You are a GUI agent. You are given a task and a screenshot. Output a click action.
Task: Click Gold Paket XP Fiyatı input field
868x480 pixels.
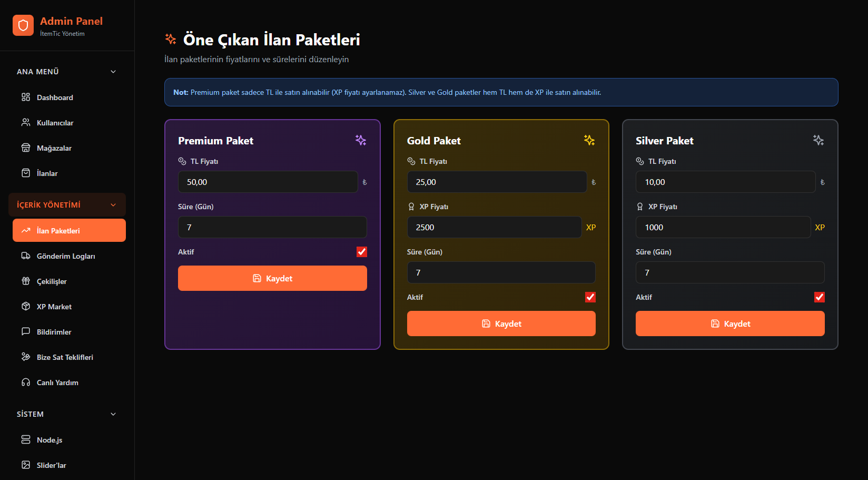tap(494, 227)
